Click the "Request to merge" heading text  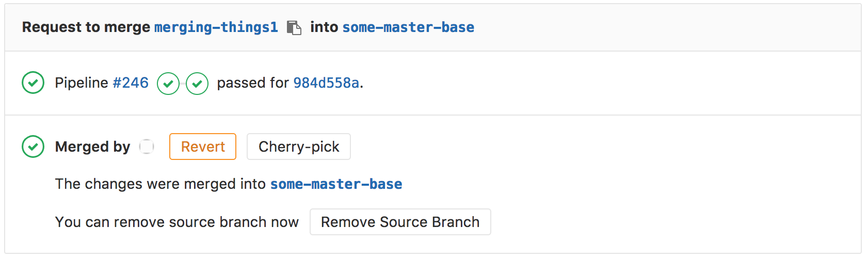click(86, 27)
